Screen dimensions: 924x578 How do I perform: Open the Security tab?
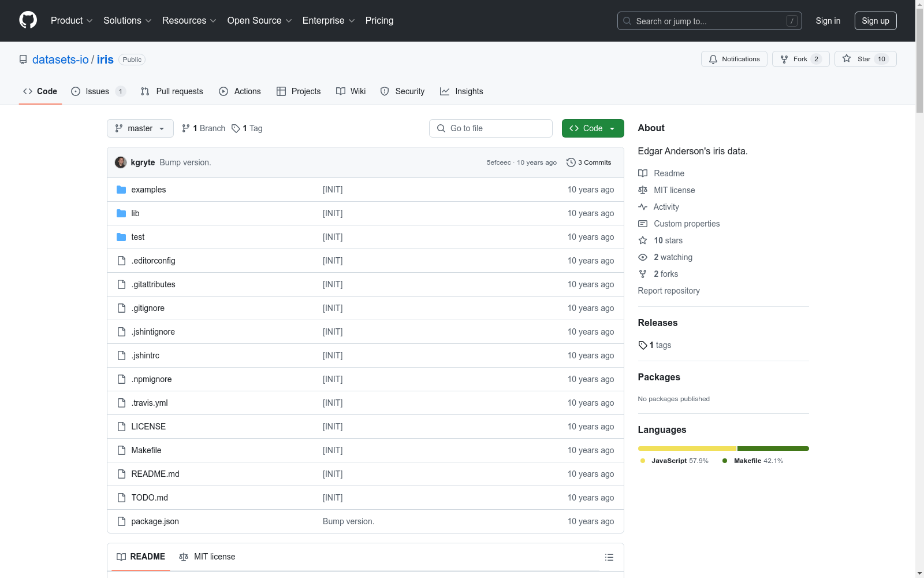coord(403,91)
